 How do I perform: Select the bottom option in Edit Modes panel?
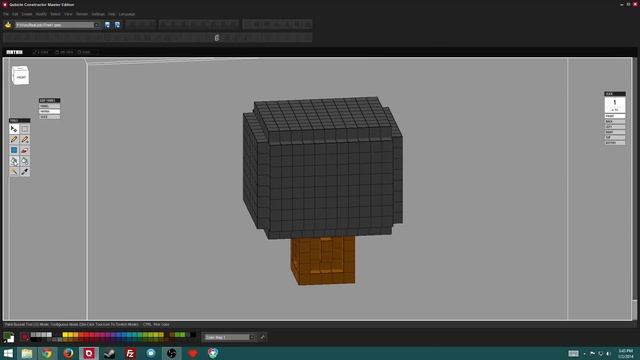[49, 117]
